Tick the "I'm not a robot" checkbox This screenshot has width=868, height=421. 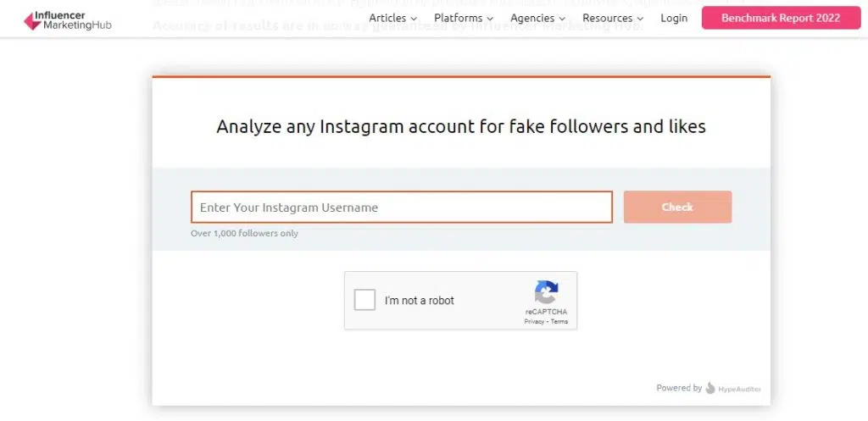pyautogui.click(x=364, y=300)
